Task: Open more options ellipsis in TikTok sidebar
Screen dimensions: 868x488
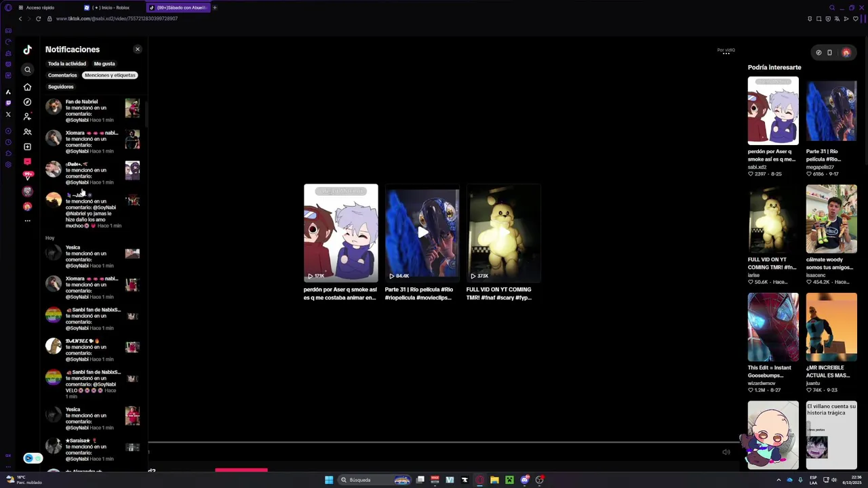Action: 27,221
